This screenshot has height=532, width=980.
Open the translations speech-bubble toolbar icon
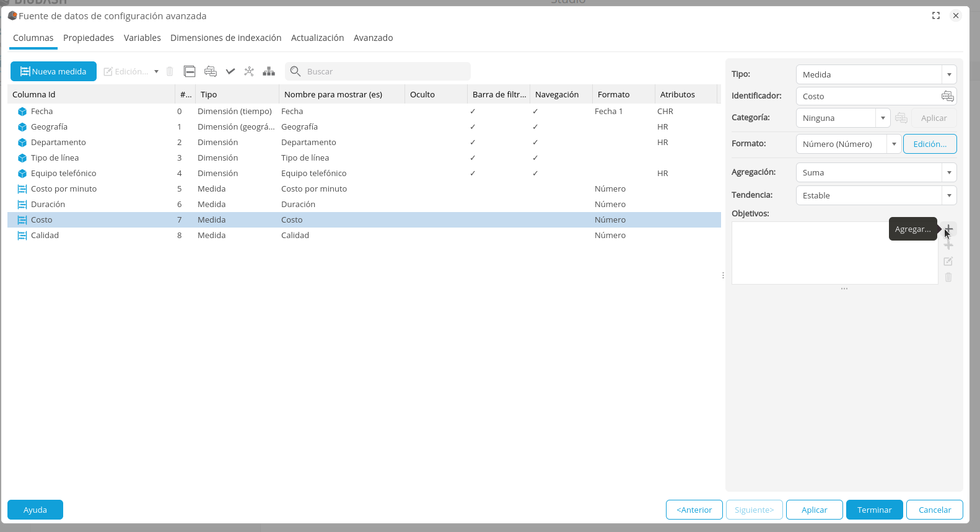click(x=211, y=71)
